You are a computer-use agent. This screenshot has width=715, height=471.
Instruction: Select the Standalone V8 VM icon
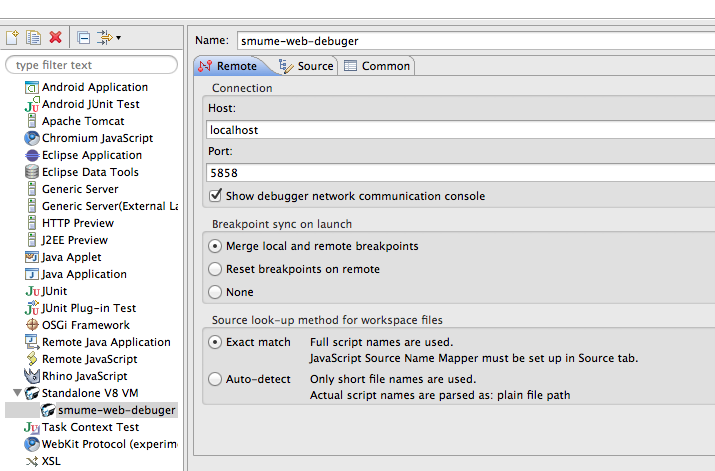tap(32, 393)
